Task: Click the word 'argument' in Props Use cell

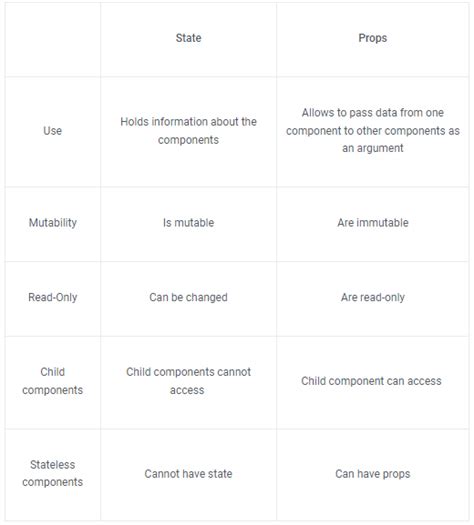Action: pos(380,148)
